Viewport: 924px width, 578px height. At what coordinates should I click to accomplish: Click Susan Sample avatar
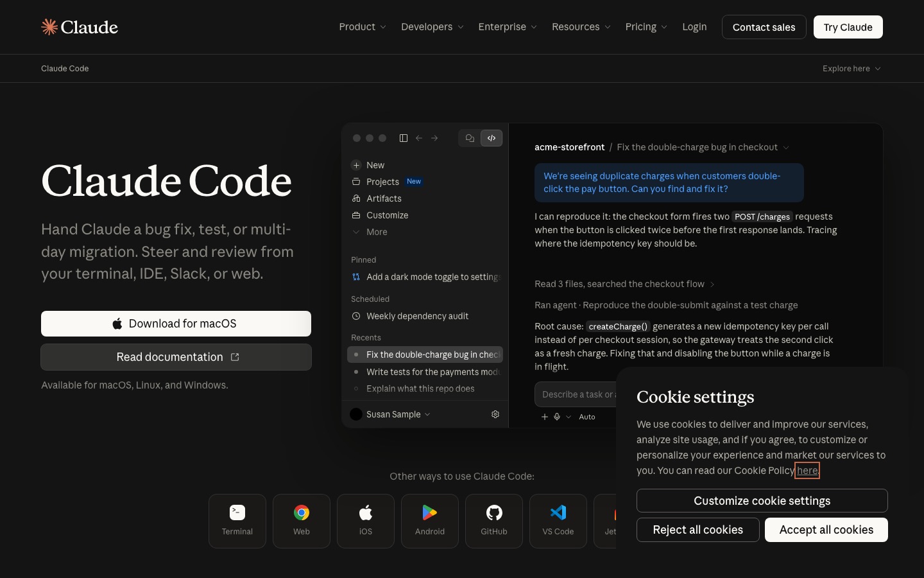tap(356, 414)
